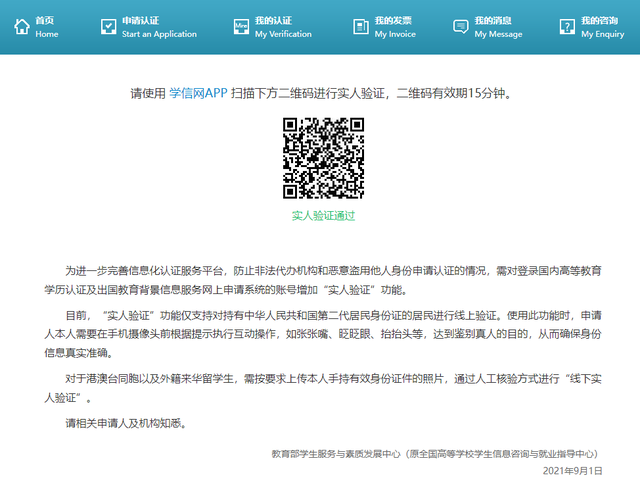Click the paragraph beginning 为进一步完善信息化认证服务平台
Viewport: 640px width, 490px height.
pyautogui.click(x=323, y=280)
